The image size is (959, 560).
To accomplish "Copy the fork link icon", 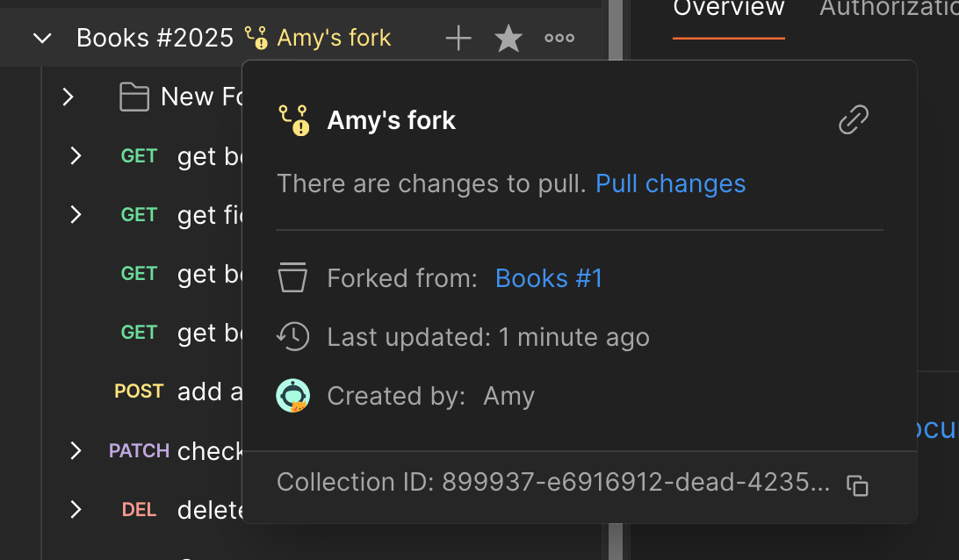I will pos(853,119).
